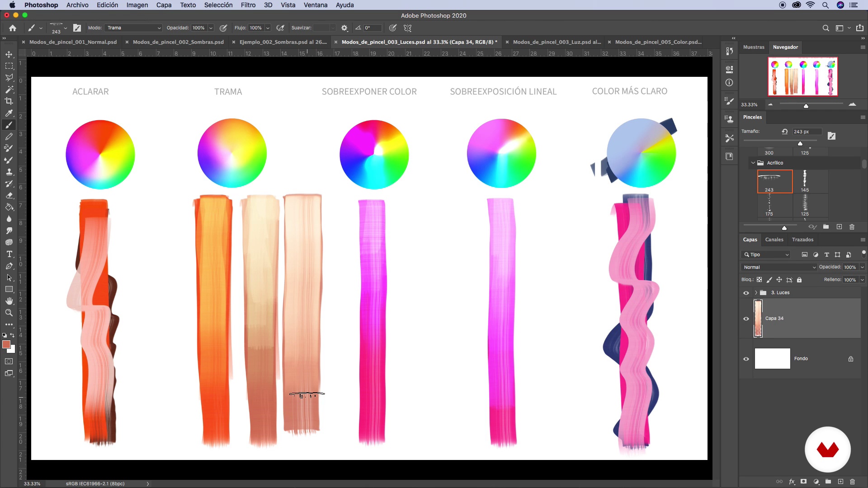
Task: Swap foreground and background colors
Action: [x=13, y=335]
